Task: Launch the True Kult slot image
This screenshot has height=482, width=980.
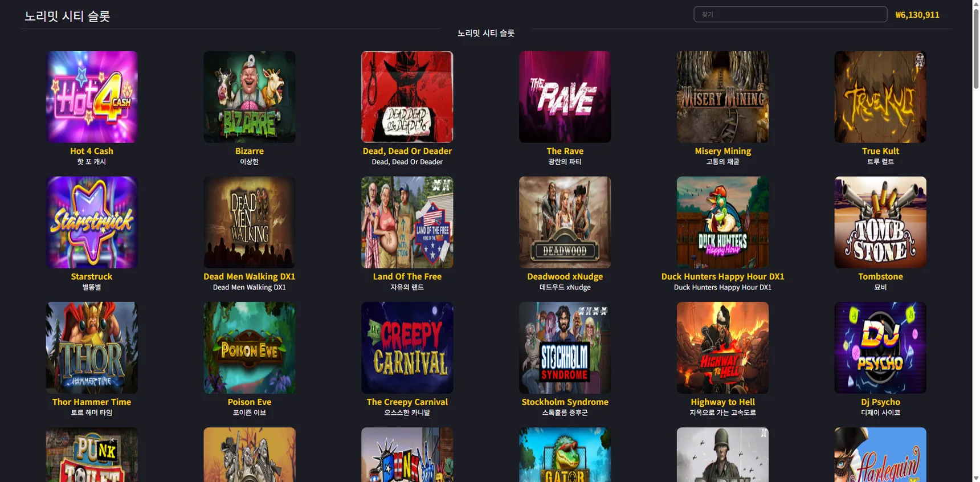Action: point(880,97)
